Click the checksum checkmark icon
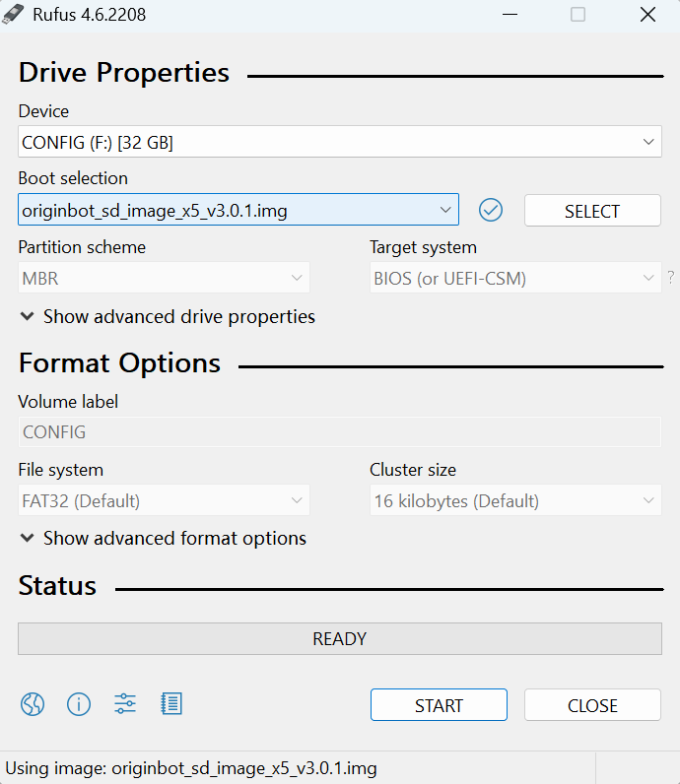 coord(491,210)
